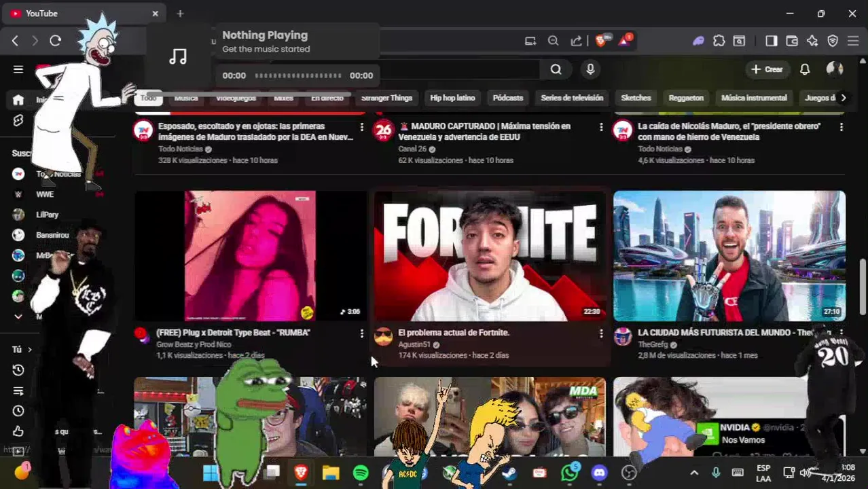Select the Todo filter chip
The height and width of the screenshot is (489, 868).
tap(148, 98)
